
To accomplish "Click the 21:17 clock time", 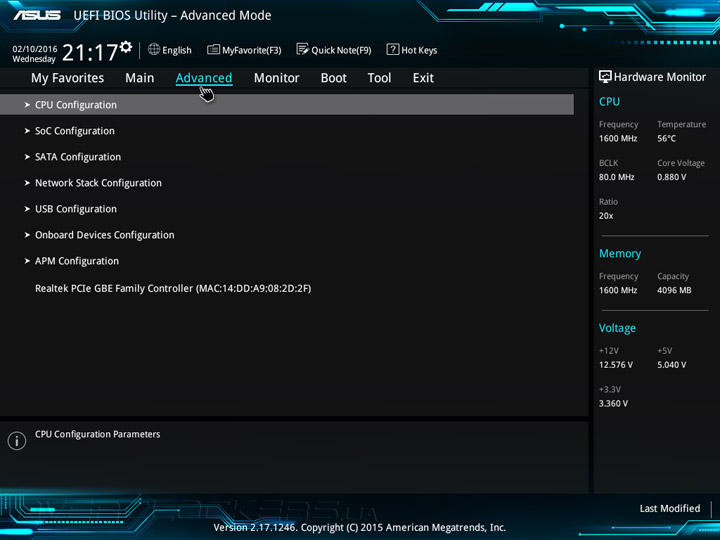I will 90,52.
